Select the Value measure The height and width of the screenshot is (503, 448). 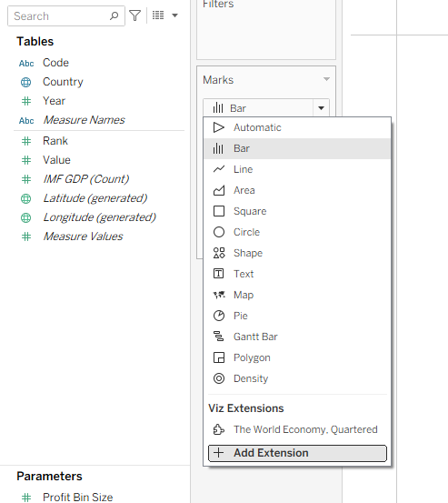[56, 160]
